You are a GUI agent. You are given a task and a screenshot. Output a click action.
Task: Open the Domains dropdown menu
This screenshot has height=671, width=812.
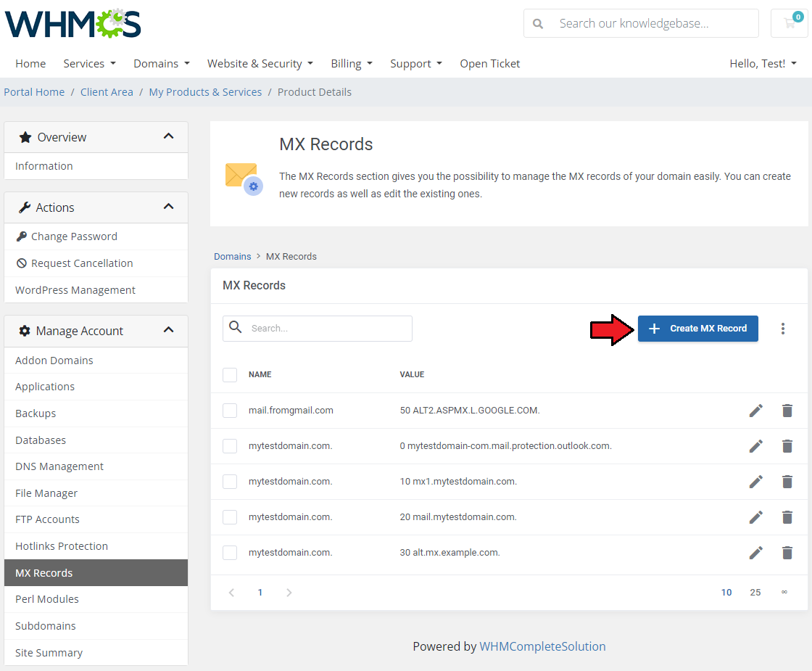162,64
